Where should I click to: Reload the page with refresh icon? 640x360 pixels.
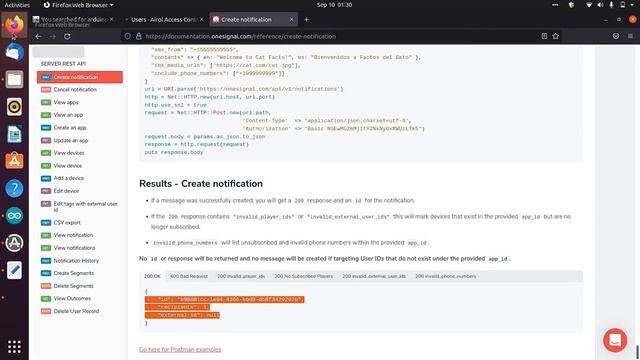point(67,36)
